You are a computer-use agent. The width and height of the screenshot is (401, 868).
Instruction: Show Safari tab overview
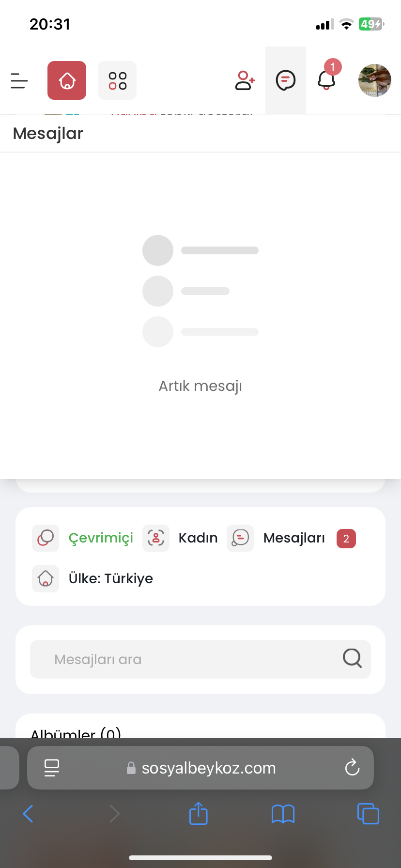[368, 814]
